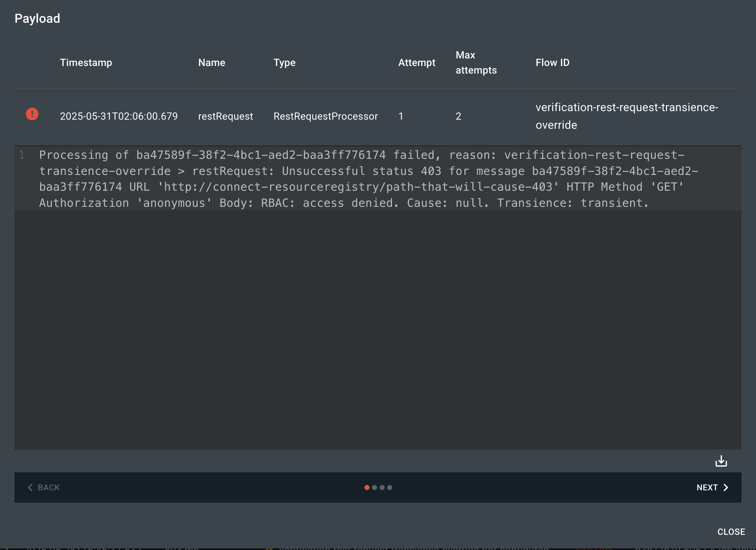Viewport: 756px width, 550px height.
Task: Click the chevron arrow next to BACK
Action: pos(31,487)
